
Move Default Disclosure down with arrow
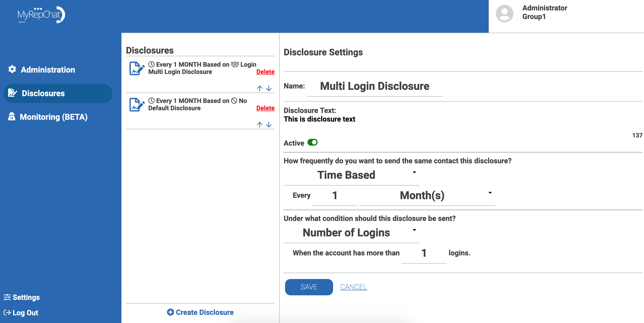click(269, 125)
